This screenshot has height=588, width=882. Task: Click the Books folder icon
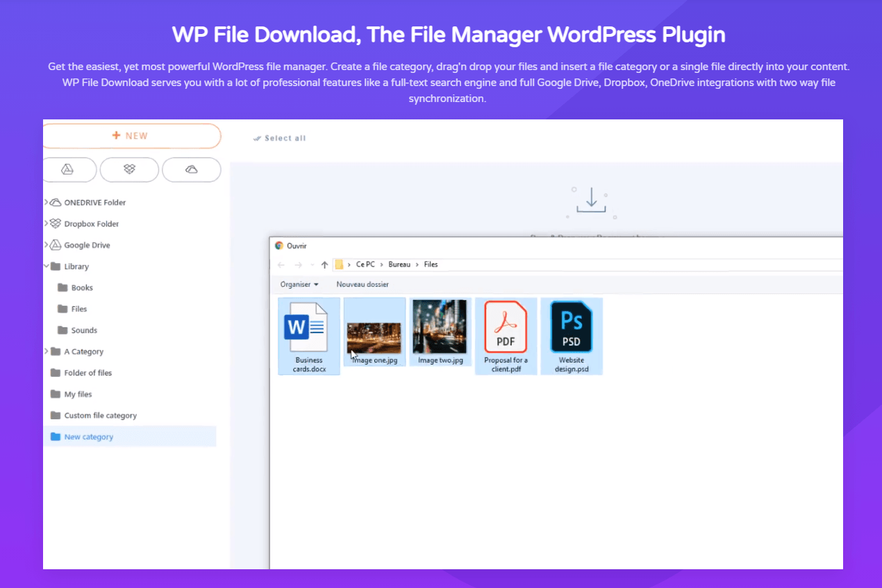coord(63,287)
